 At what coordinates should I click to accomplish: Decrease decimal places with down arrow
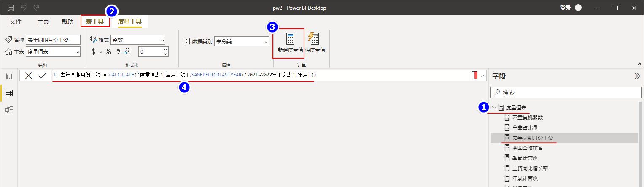pos(165,54)
